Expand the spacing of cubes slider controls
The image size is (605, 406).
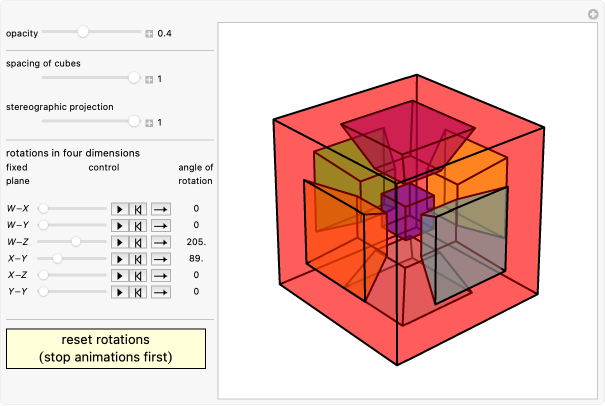coord(149,80)
